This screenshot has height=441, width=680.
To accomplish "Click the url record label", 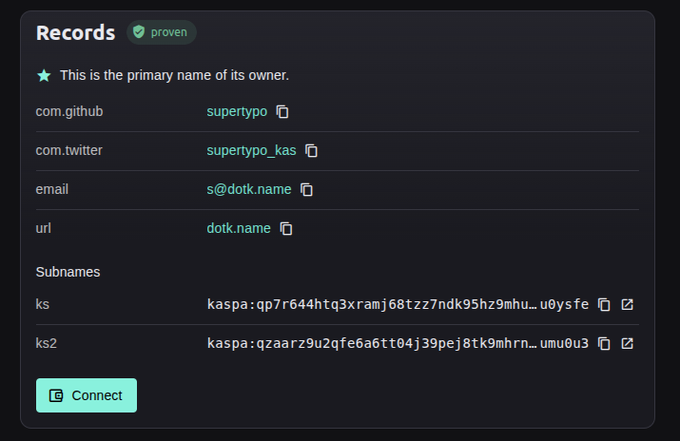I will [43, 229].
